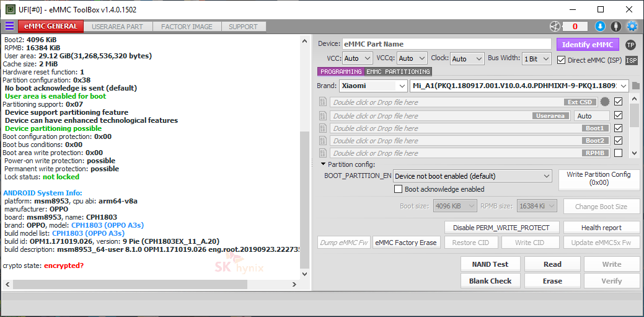This screenshot has height=317, width=644.
Task: Click the eMMC Part Name device field
Action: tap(446, 44)
